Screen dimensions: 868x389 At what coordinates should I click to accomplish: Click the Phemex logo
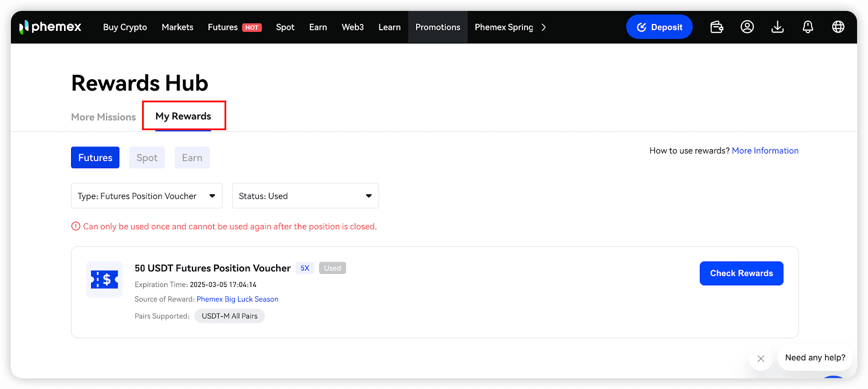(x=50, y=27)
